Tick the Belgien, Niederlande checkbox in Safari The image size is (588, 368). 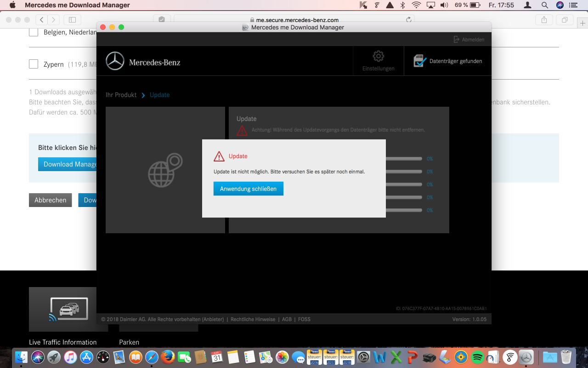point(34,32)
